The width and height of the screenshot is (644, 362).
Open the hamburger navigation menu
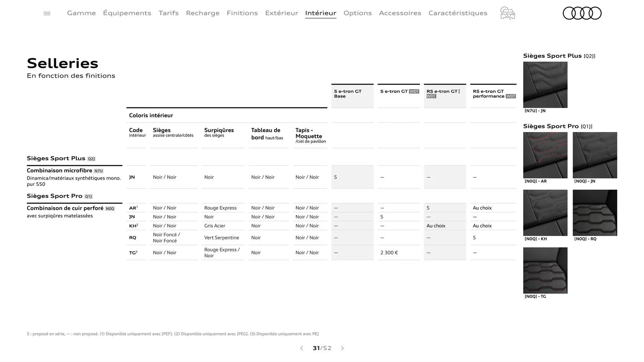47,13
